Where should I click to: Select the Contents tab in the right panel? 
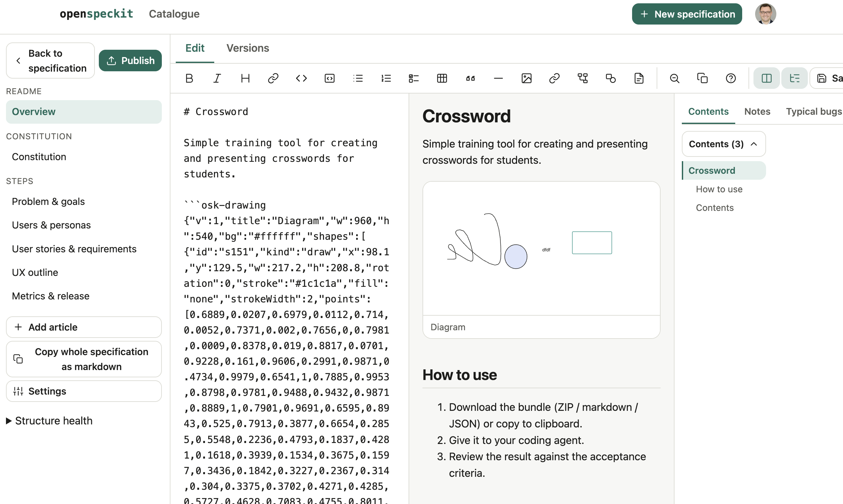pos(708,111)
